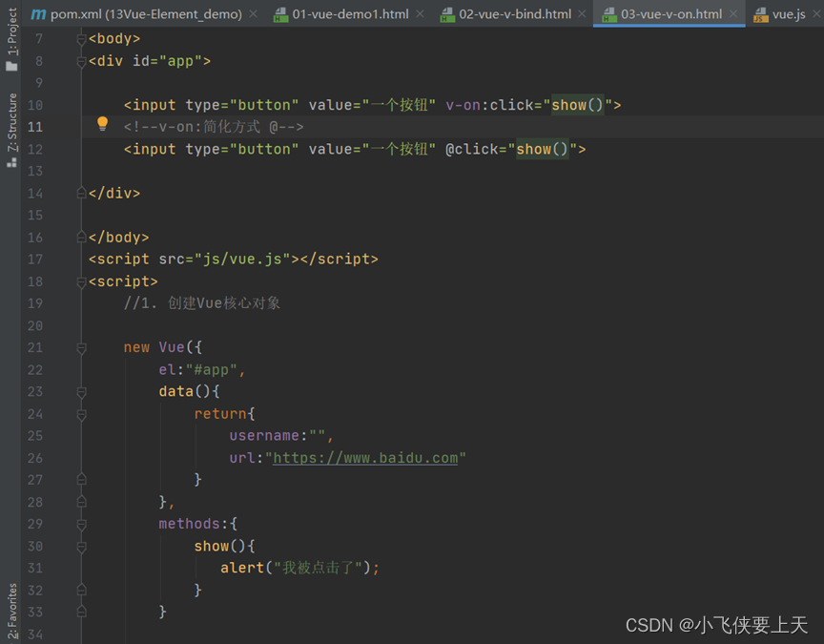The height and width of the screenshot is (644, 824).
Task: Place cursor on @click attribute
Action: tap(472, 149)
